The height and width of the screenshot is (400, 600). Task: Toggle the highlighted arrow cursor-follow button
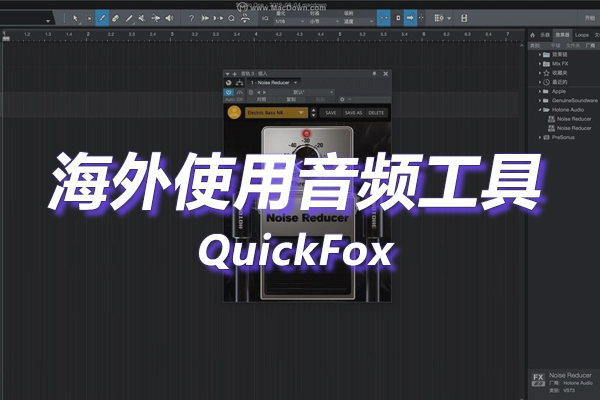(x=410, y=18)
